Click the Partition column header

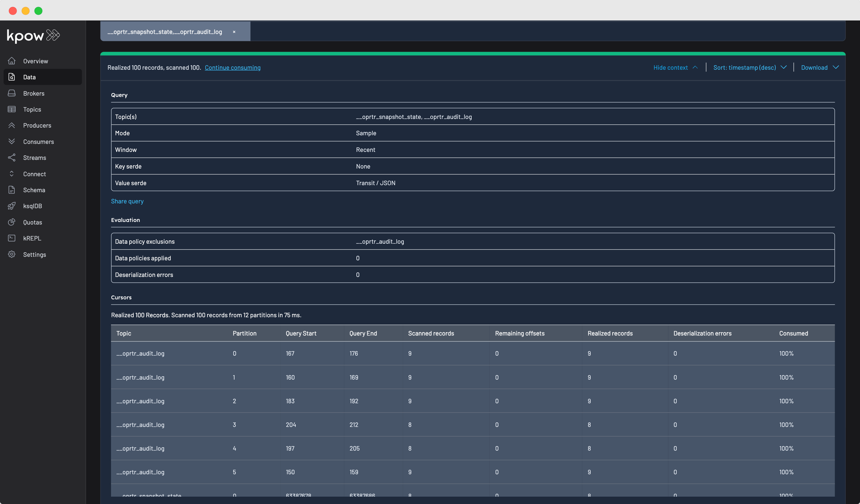pos(244,333)
